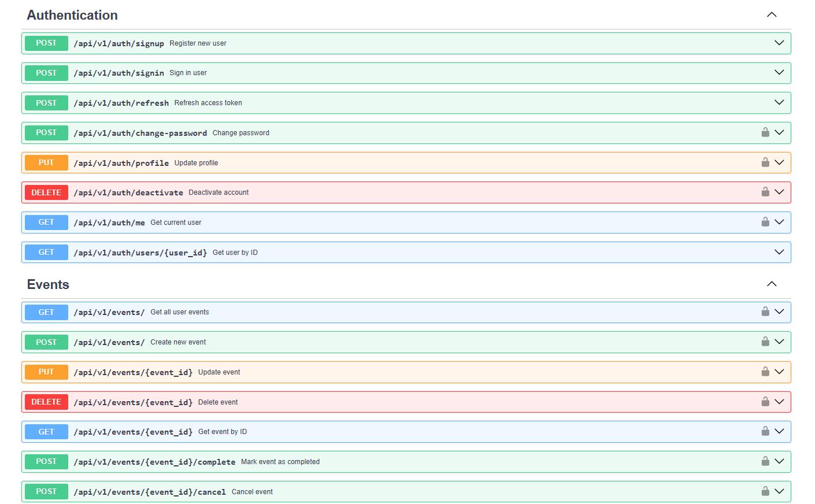Expand the Get user by ID chevron
This screenshot has width=815, height=504.
click(779, 252)
